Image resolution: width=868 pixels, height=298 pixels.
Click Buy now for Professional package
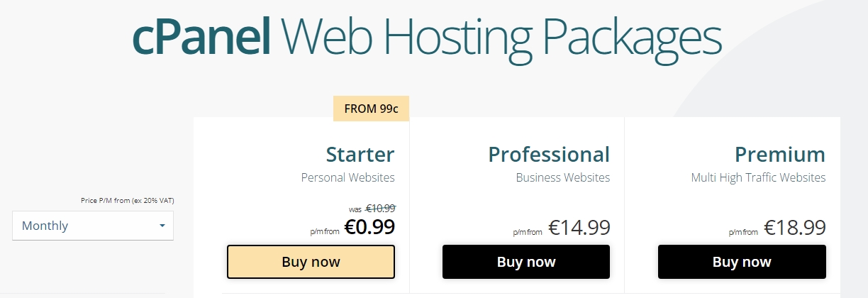pyautogui.click(x=526, y=262)
